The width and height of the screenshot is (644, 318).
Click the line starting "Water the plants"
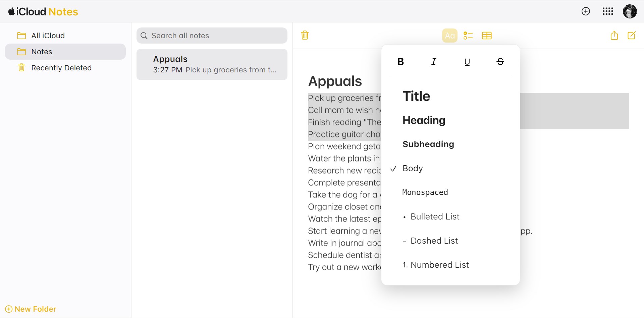click(344, 158)
